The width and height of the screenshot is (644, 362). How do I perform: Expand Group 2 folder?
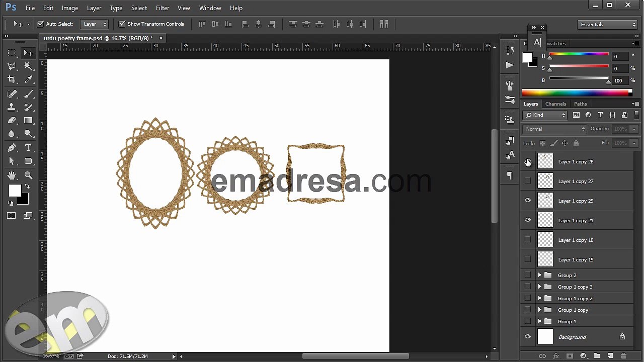539,275
